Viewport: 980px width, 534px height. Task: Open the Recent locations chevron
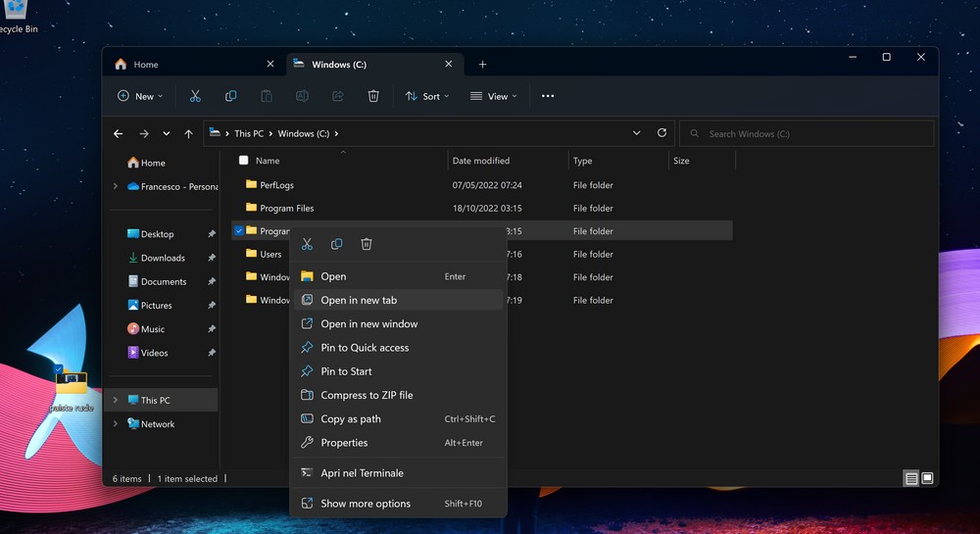click(167, 133)
